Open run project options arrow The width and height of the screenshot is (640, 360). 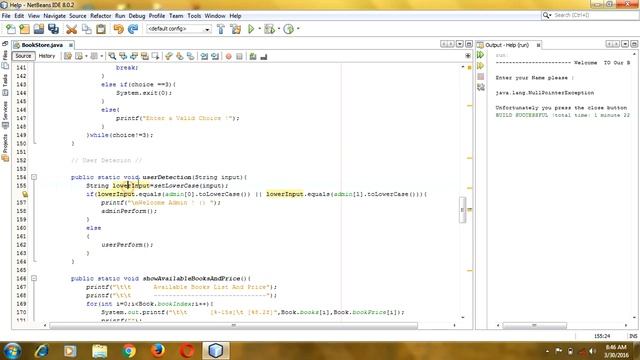coord(260,29)
